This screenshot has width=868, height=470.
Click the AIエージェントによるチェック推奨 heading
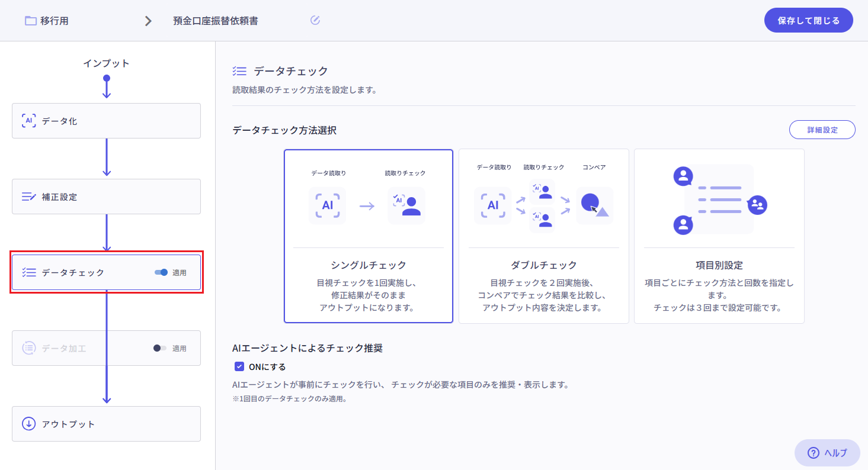tap(308, 348)
